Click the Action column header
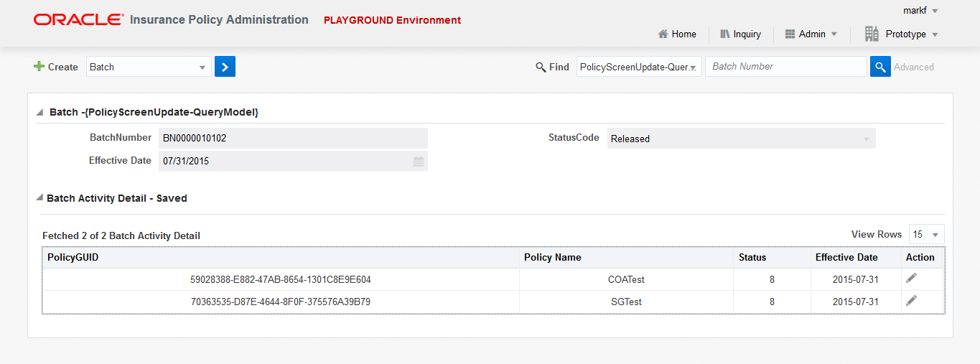The width and height of the screenshot is (980, 364). coord(923,257)
